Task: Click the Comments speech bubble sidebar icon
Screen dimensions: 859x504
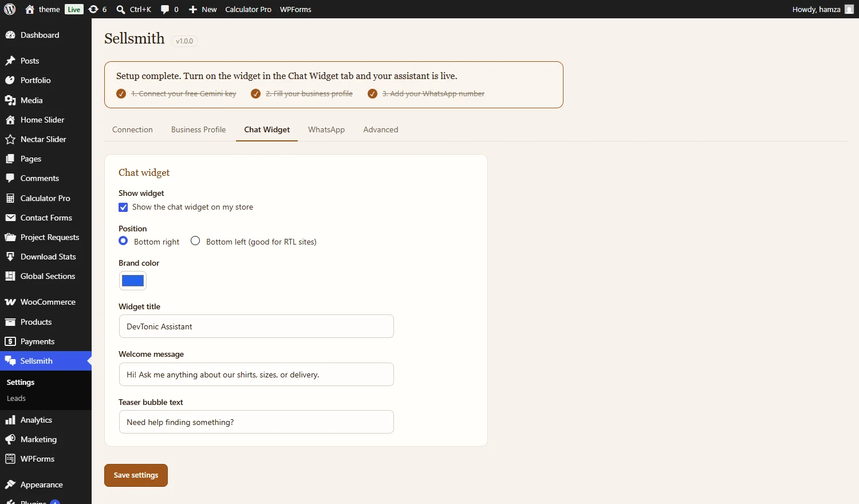Action: coord(10,178)
